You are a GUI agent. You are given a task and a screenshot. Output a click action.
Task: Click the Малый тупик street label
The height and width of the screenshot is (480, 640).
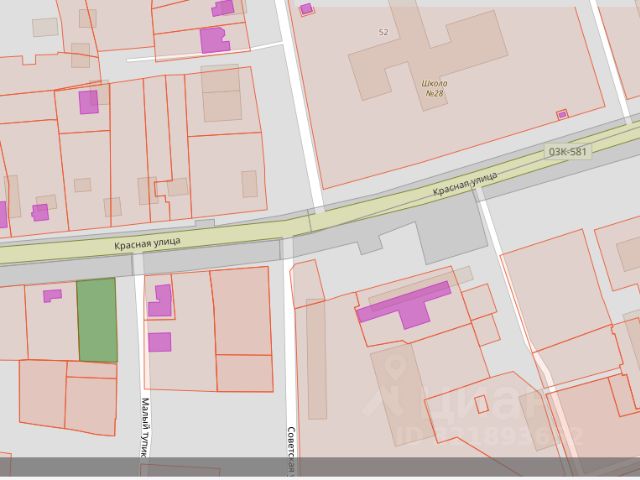[146, 427]
